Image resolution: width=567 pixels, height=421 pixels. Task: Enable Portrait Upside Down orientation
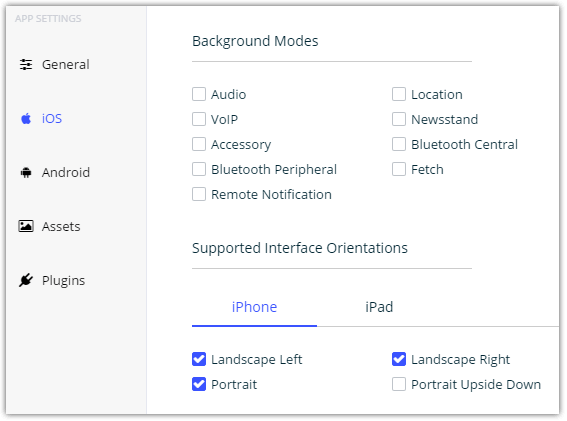399,384
